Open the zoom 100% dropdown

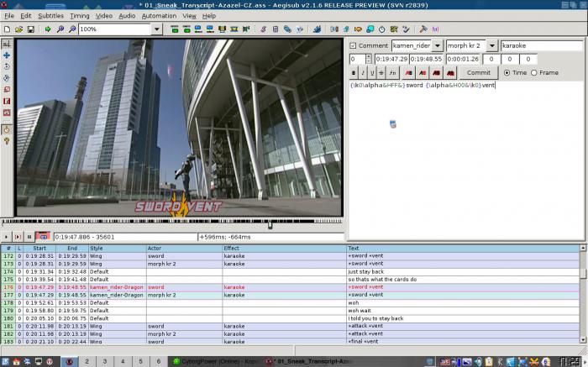click(x=157, y=29)
